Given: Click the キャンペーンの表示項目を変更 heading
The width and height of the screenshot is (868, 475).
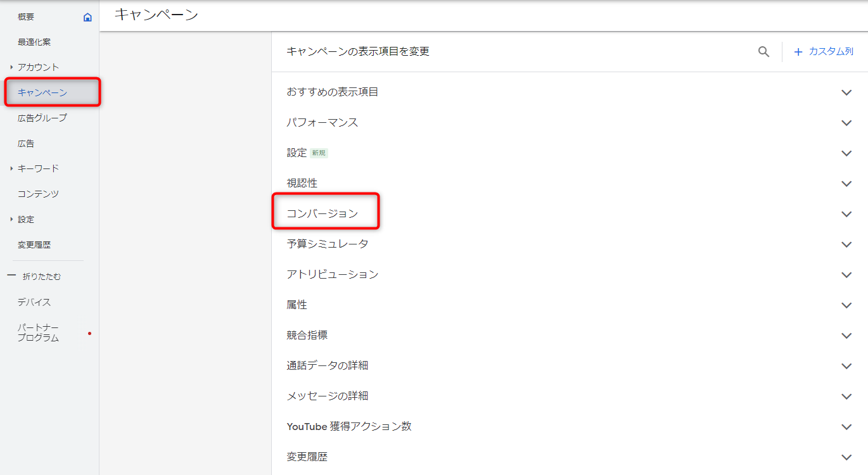Looking at the screenshot, I should (358, 52).
